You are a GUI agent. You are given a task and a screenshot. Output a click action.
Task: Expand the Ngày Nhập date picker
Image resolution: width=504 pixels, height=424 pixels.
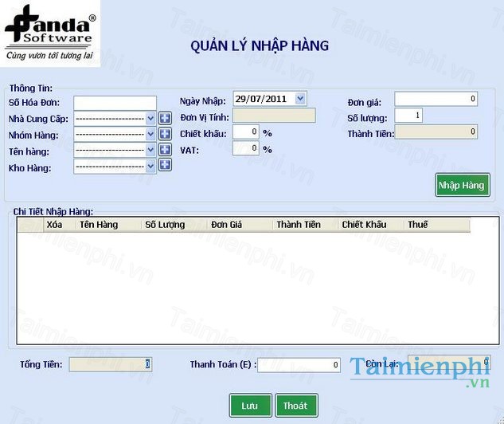(x=300, y=99)
